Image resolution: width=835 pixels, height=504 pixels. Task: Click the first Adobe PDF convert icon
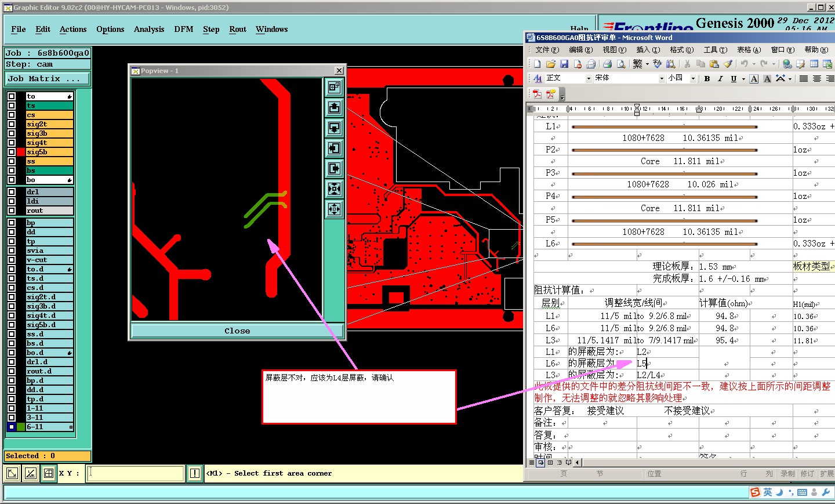(537, 94)
